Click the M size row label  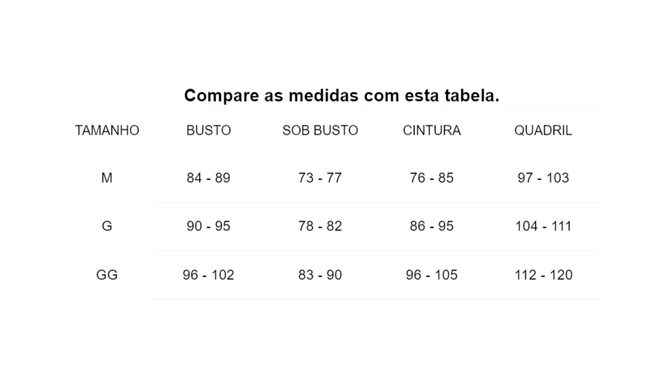click(106, 178)
